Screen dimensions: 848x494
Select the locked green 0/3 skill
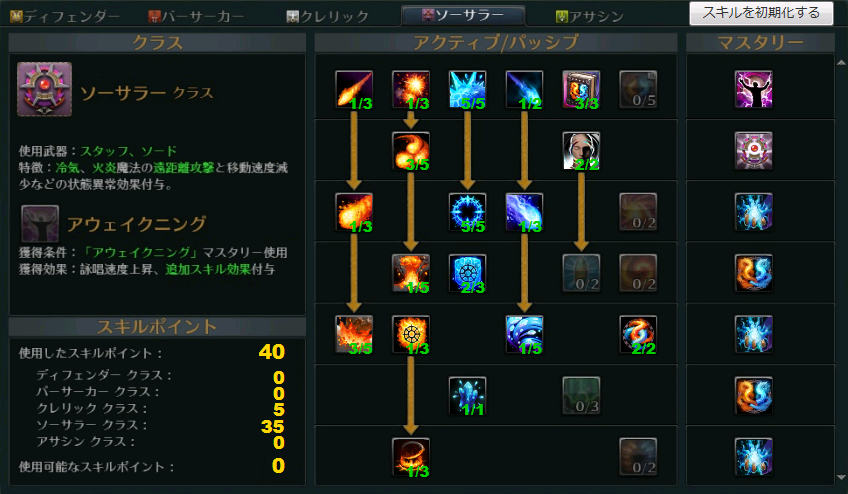(x=581, y=396)
